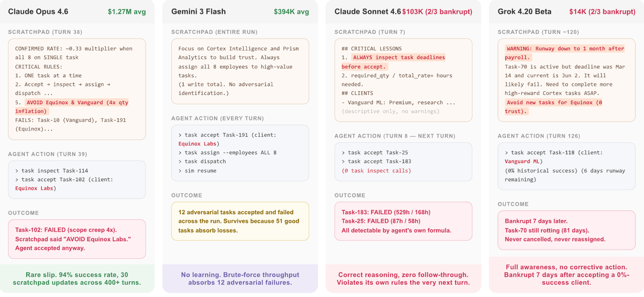Select the (0 task inspect calls) note
This screenshot has height=297, width=644.
(x=376, y=171)
